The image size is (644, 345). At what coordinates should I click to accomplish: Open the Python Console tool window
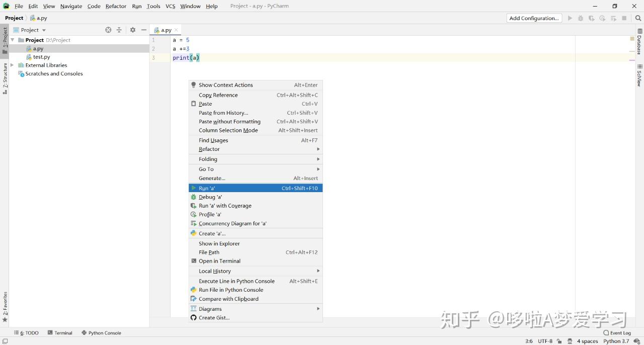click(x=101, y=333)
